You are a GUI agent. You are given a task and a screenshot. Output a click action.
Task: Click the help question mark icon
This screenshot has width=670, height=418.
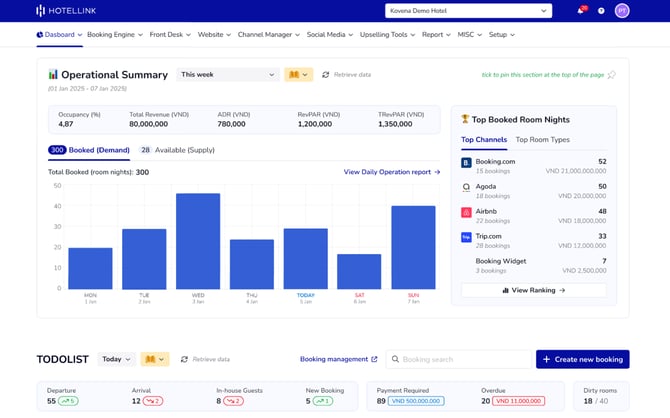click(601, 10)
